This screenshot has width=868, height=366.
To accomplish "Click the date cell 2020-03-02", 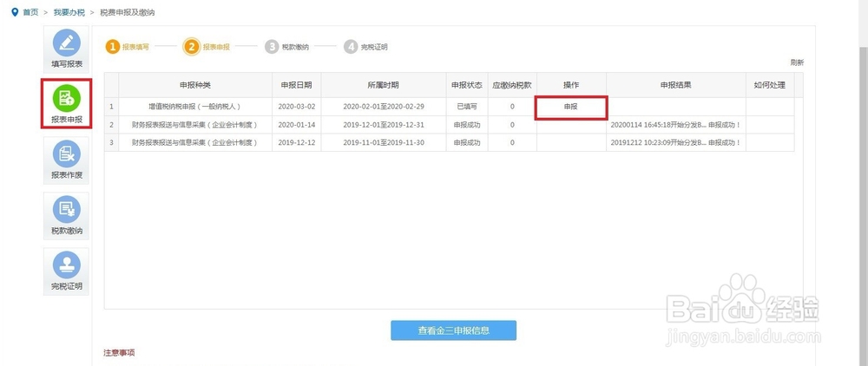I will coord(296,107).
